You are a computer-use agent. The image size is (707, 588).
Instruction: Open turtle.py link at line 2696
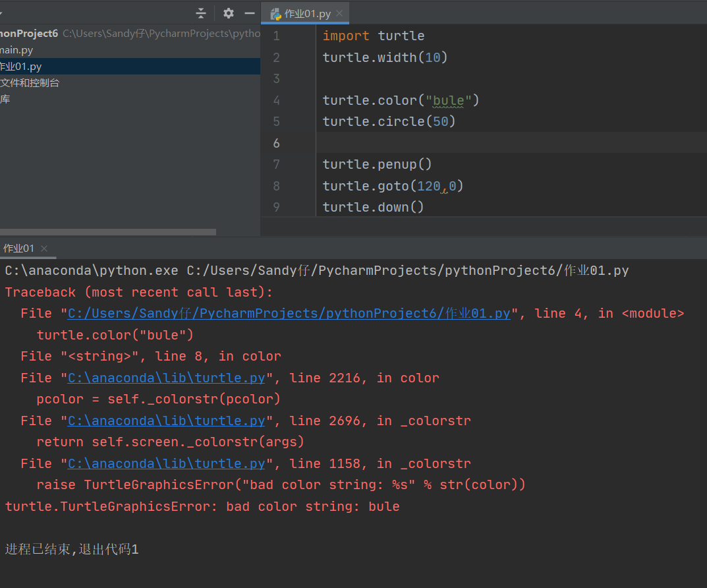(x=167, y=421)
